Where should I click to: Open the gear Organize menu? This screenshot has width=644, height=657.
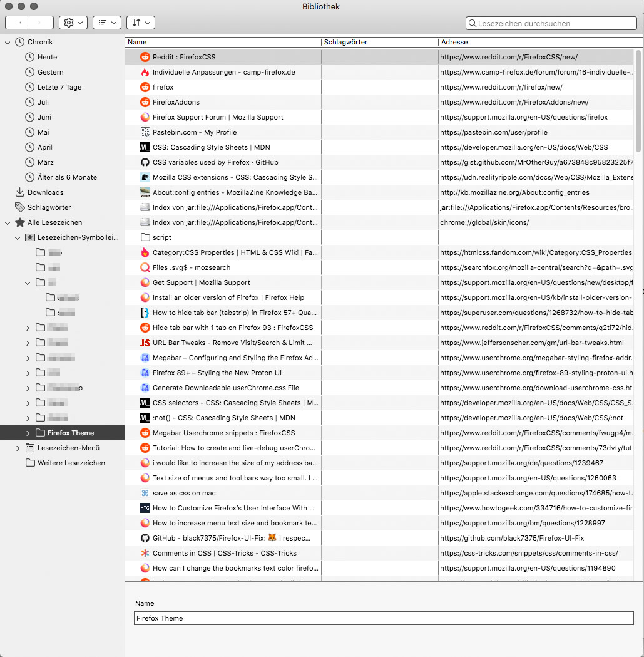pos(73,23)
